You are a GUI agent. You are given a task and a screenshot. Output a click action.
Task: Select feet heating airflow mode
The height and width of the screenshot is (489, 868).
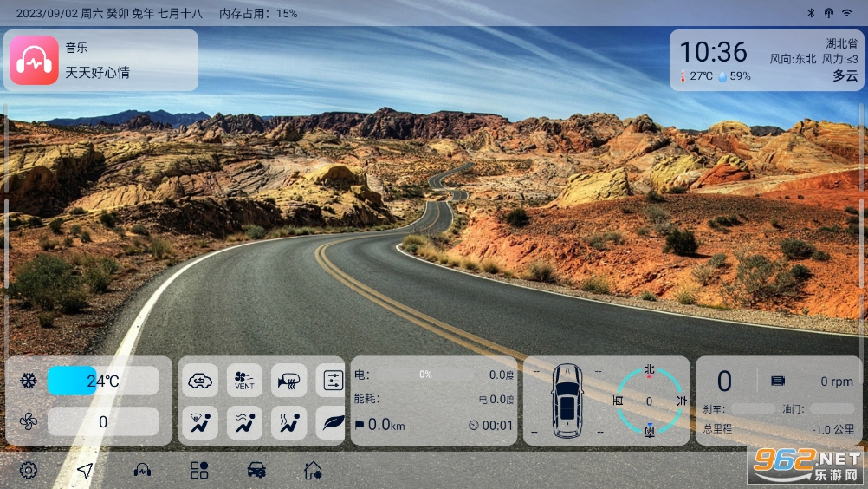[288, 422]
